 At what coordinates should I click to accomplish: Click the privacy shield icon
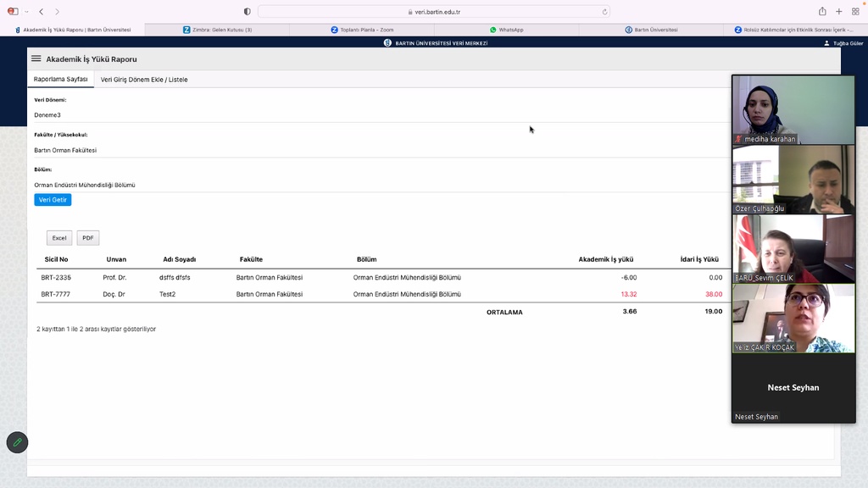pos(247,12)
